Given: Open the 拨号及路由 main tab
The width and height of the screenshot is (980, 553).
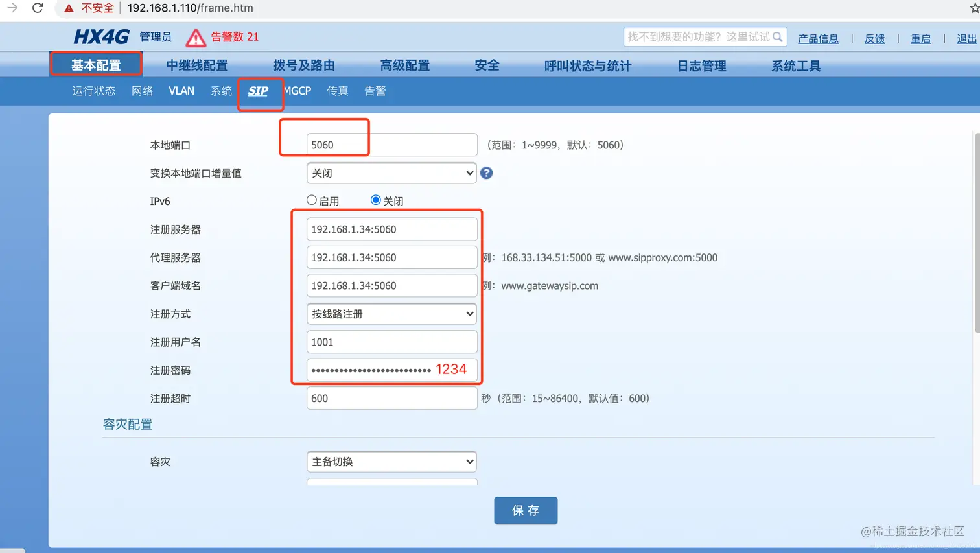Looking at the screenshot, I should click(x=304, y=65).
